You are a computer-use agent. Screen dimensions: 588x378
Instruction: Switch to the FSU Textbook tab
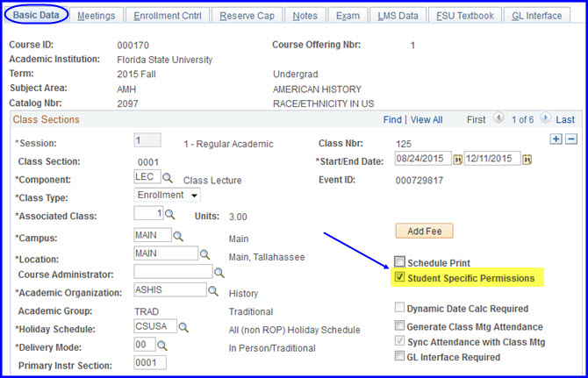pos(465,16)
